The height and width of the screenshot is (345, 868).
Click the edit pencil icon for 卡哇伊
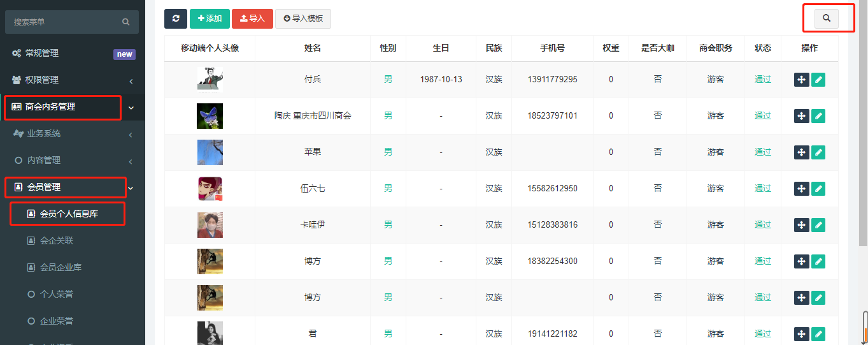point(818,225)
